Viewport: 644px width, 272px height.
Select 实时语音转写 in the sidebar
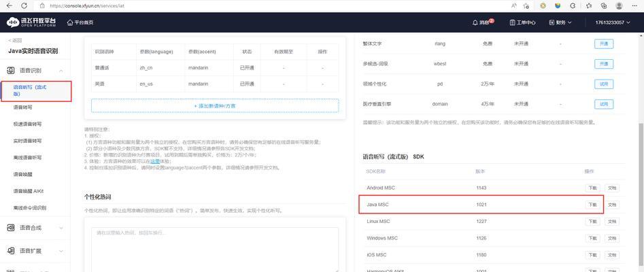27,141
